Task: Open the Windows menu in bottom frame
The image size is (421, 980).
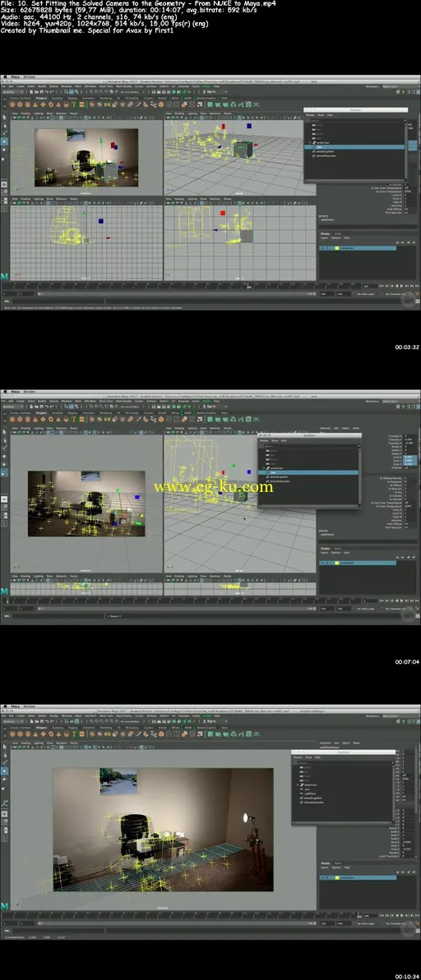Action: [x=67, y=715]
